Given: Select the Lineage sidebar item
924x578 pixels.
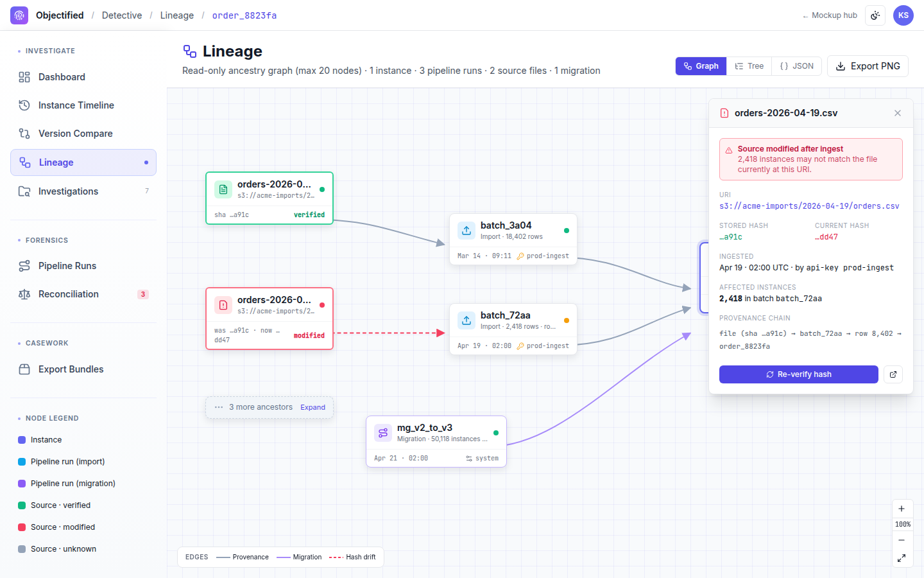Looking at the screenshot, I should pos(83,162).
